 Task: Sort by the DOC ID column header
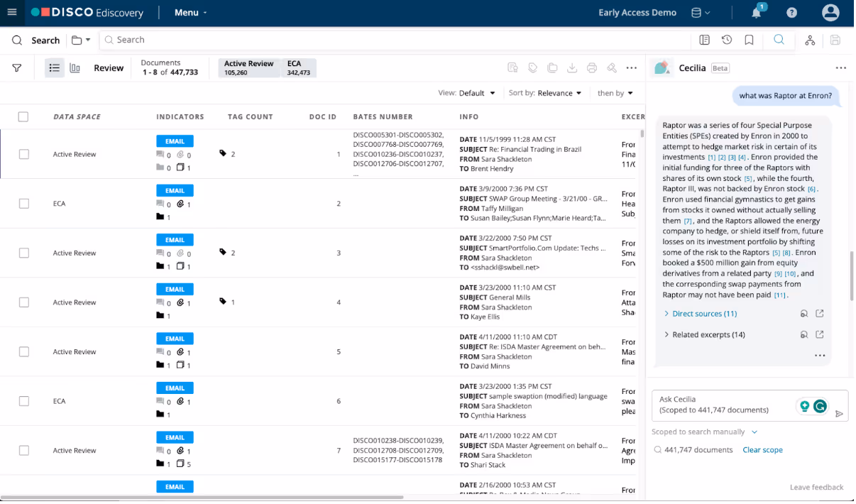click(x=323, y=116)
